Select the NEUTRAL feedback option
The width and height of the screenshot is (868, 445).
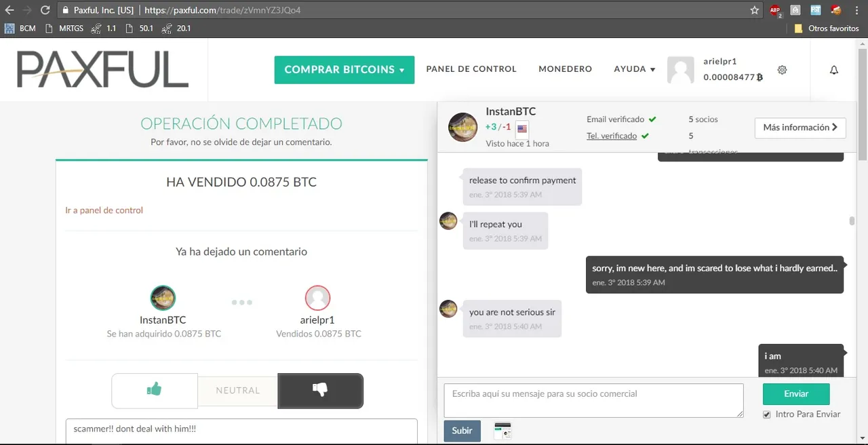point(237,390)
